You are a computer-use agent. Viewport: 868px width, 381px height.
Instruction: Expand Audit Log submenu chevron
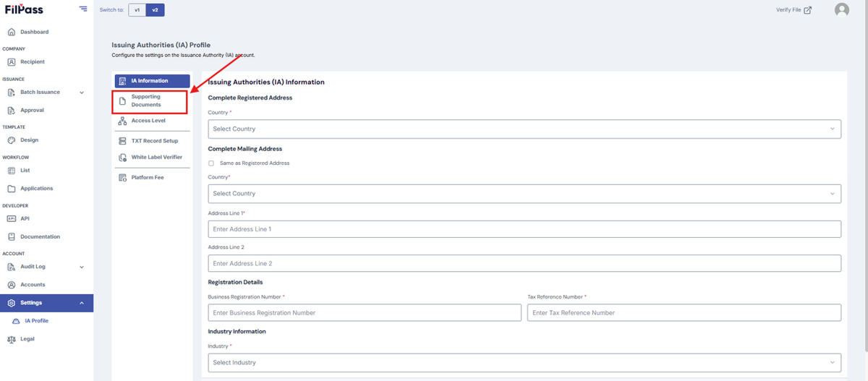coord(82,267)
